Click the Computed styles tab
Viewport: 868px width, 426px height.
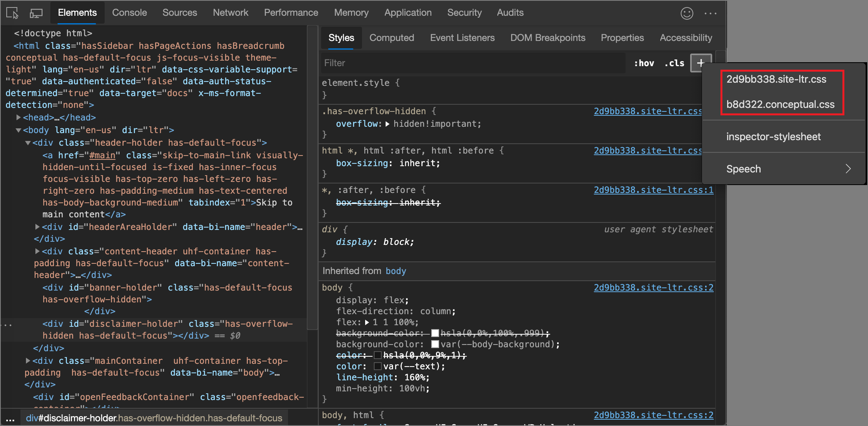click(x=392, y=38)
